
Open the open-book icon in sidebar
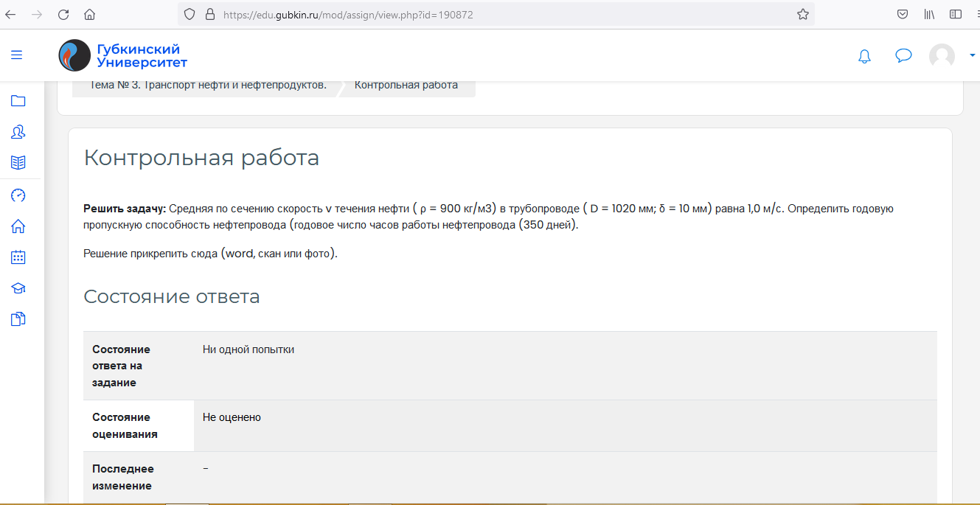18,163
